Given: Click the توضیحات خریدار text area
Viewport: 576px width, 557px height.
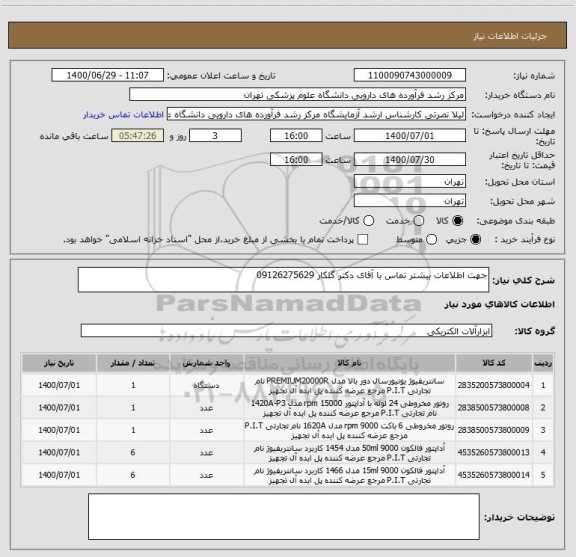Looking at the screenshot, I should (x=284, y=517).
